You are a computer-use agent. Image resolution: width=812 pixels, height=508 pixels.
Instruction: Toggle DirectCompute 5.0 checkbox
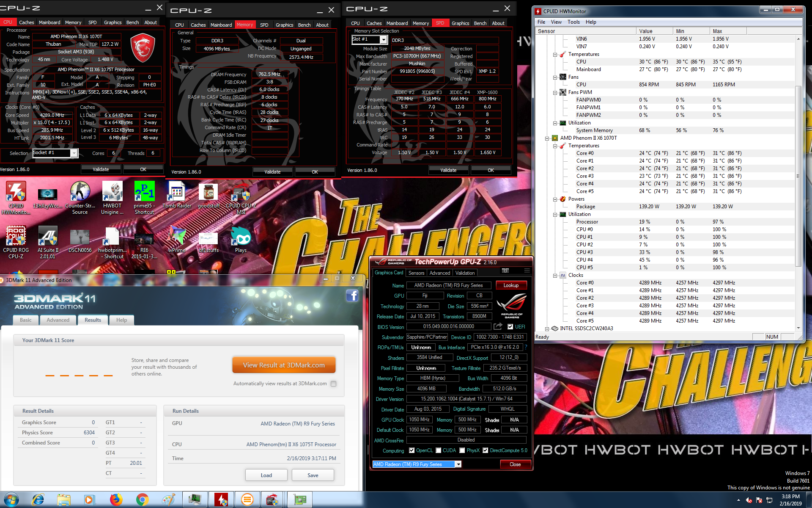coord(486,450)
